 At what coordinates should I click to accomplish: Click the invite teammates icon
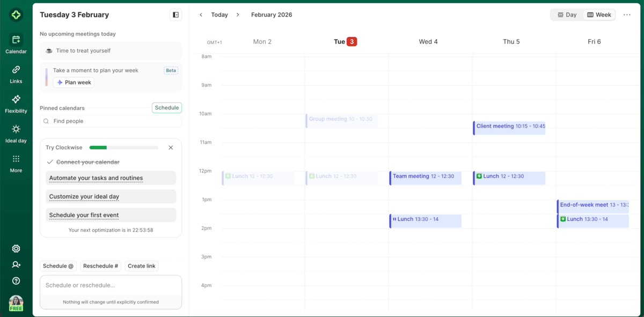point(16,264)
